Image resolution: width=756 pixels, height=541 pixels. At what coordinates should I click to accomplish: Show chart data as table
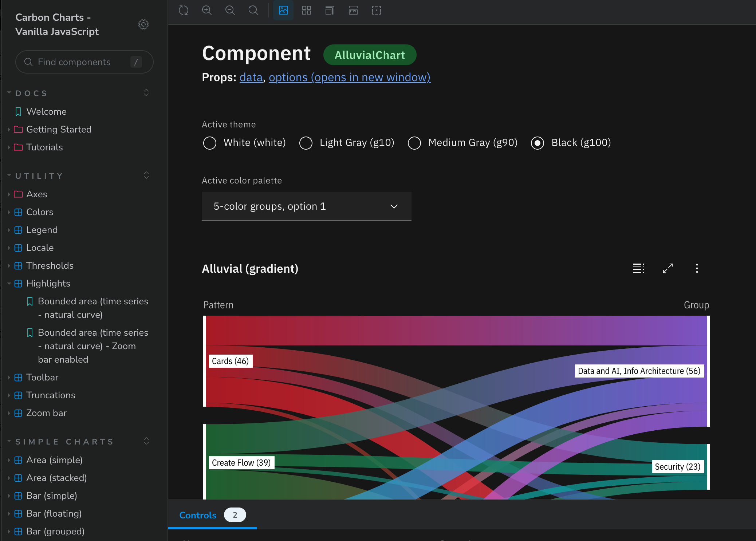[x=639, y=268]
